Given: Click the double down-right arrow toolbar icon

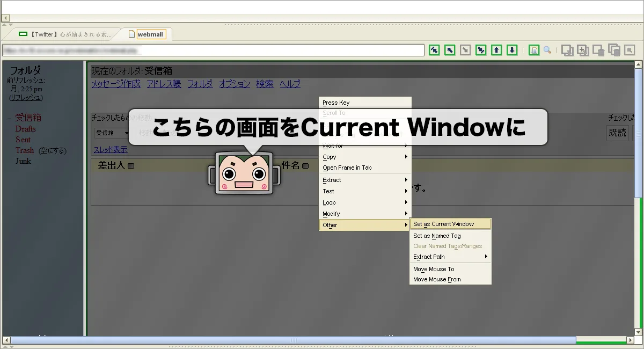Looking at the screenshot, I should 481,50.
